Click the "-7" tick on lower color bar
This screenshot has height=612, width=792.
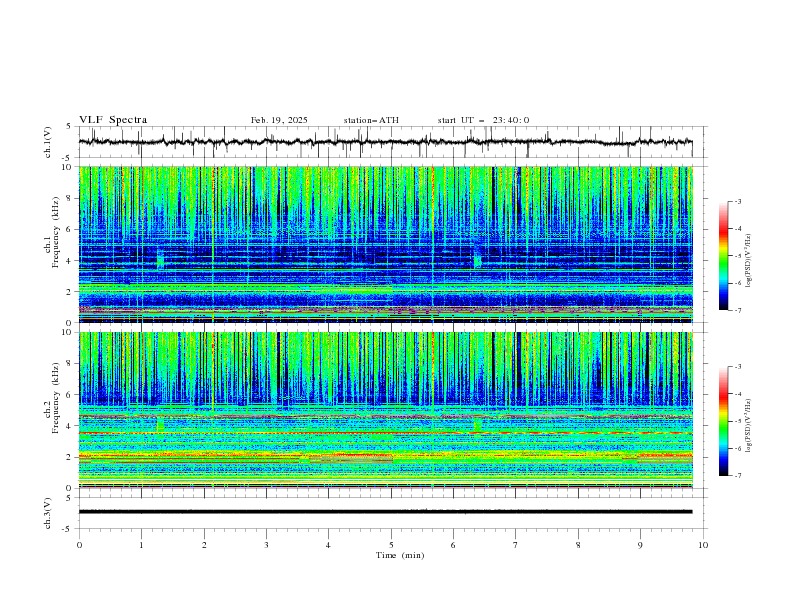738,475
